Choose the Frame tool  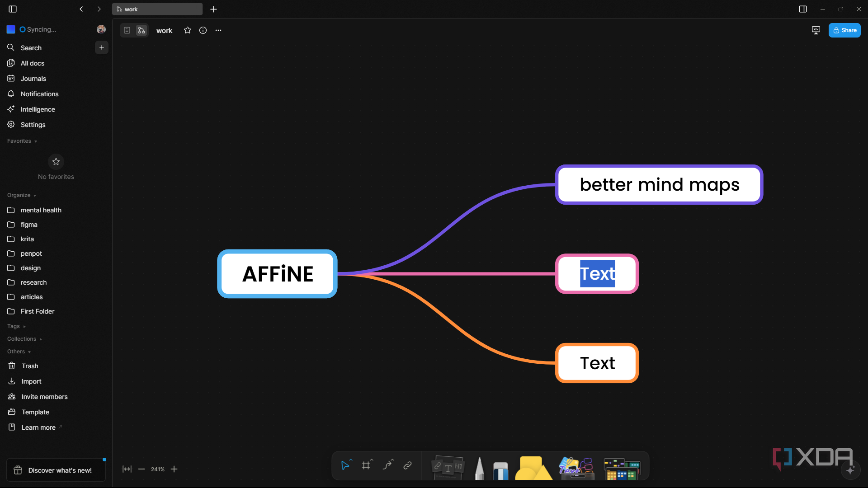pos(367,465)
